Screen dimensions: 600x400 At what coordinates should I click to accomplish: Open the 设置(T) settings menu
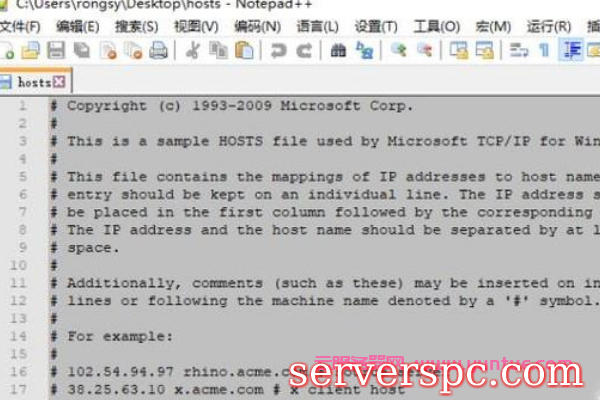click(376, 27)
